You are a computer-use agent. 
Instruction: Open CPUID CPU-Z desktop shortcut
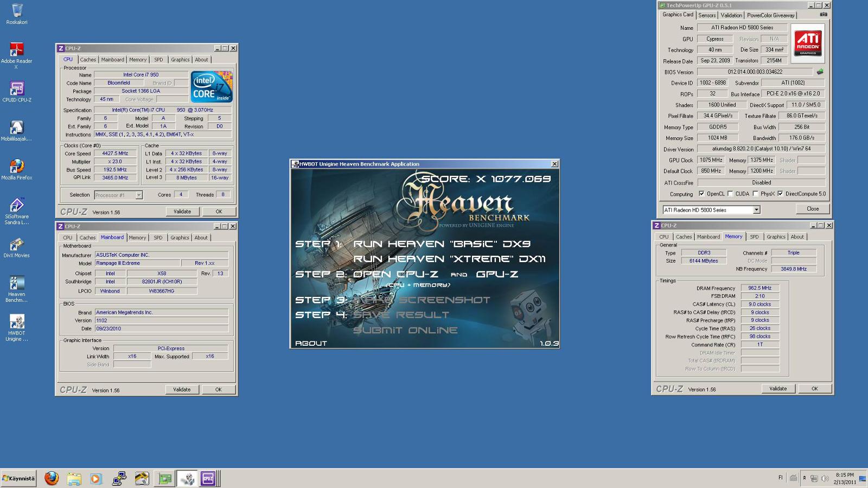click(x=17, y=92)
